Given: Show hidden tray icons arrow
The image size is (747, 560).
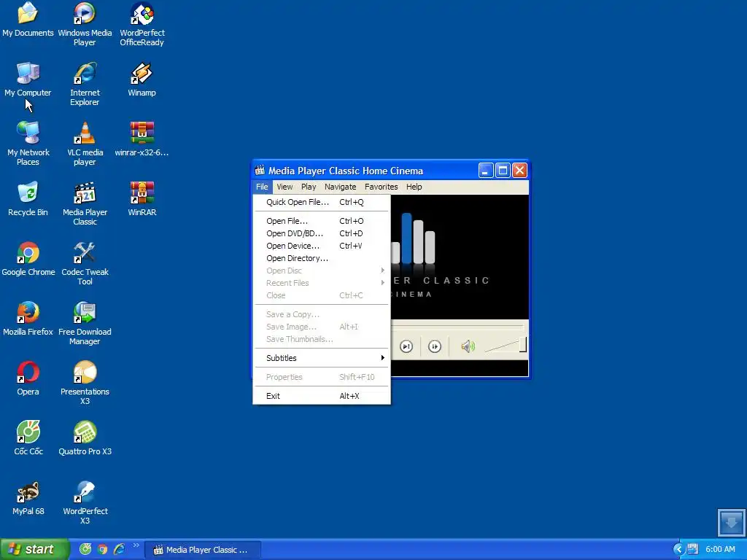Looking at the screenshot, I should tap(678, 549).
